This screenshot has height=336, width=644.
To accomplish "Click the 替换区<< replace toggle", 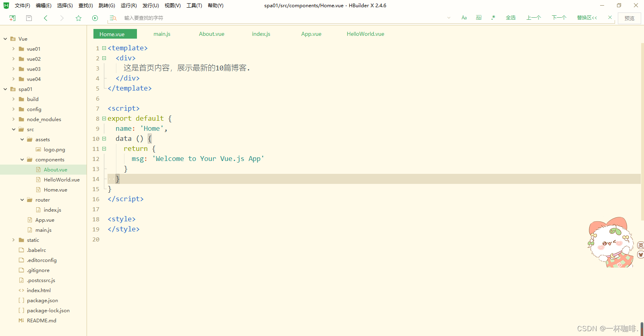I will point(587,18).
